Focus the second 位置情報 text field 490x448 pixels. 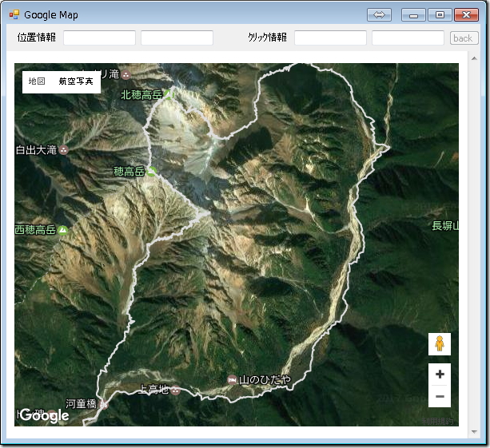[177, 38]
